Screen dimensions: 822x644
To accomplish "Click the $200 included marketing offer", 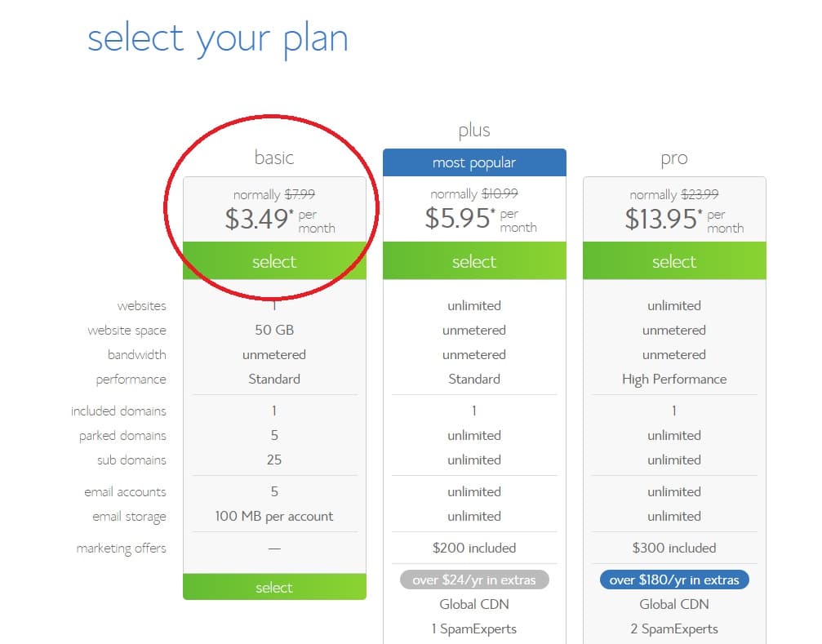I will [x=474, y=549].
